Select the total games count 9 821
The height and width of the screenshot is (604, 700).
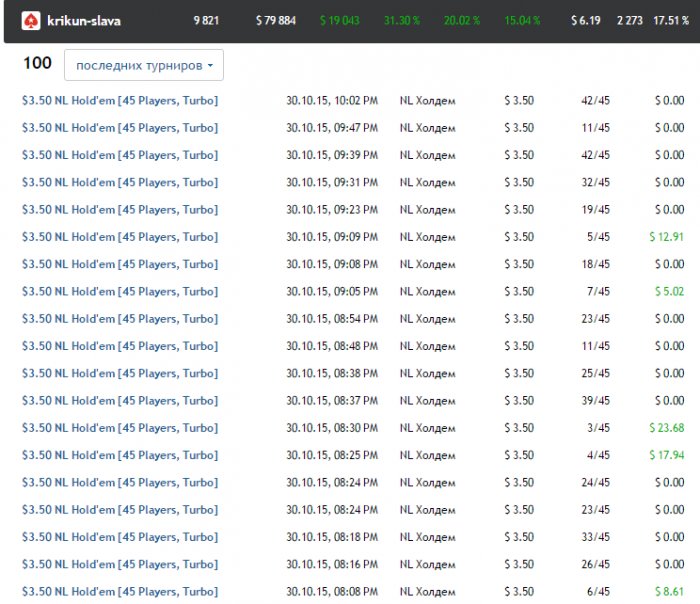(206, 21)
